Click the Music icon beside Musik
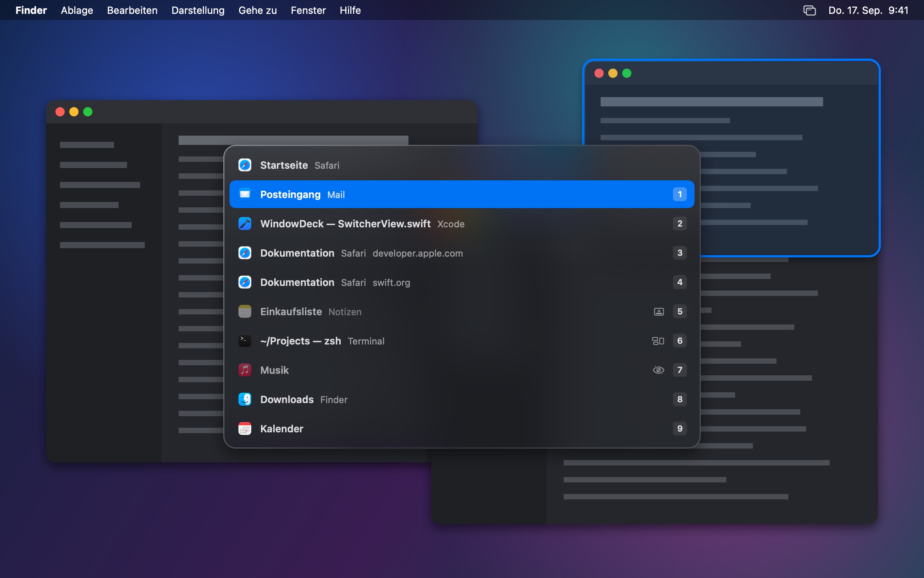 (x=245, y=370)
